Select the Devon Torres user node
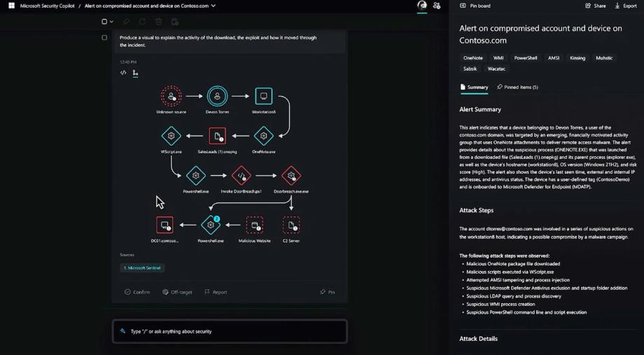The width and height of the screenshot is (644, 355). click(217, 96)
